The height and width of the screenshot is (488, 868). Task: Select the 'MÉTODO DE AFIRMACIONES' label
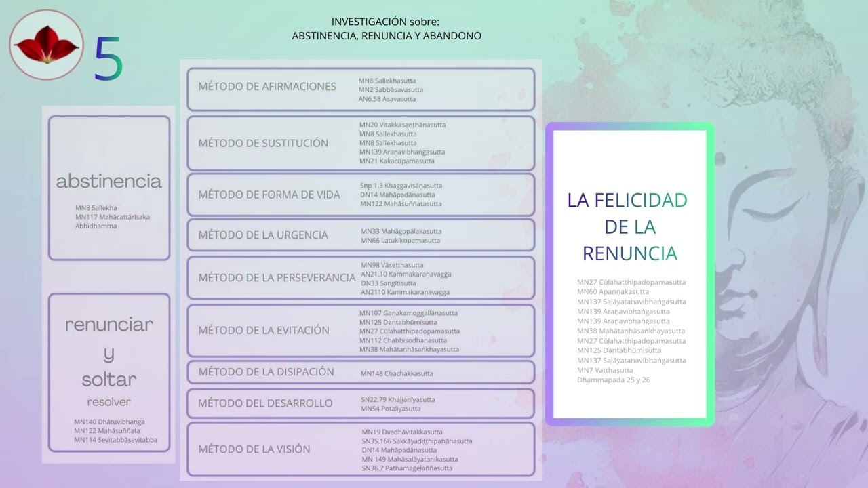pyautogui.click(x=267, y=87)
